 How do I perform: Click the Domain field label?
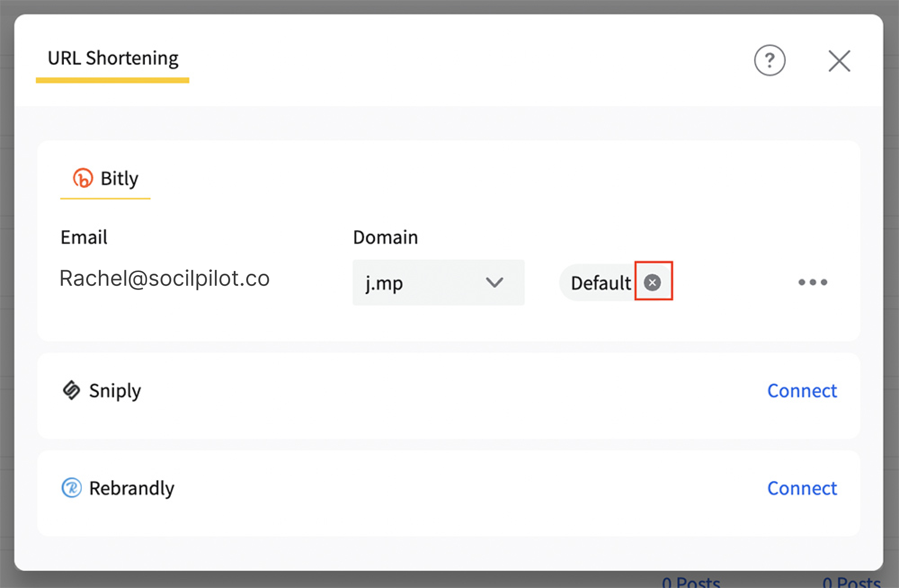pyautogui.click(x=385, y=237)
